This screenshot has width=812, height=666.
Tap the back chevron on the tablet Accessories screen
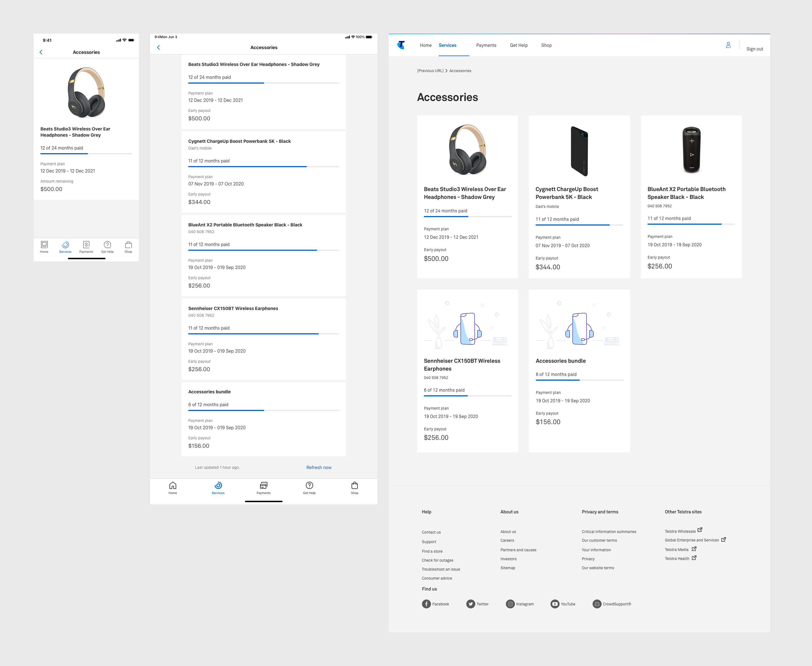(159, 48)
